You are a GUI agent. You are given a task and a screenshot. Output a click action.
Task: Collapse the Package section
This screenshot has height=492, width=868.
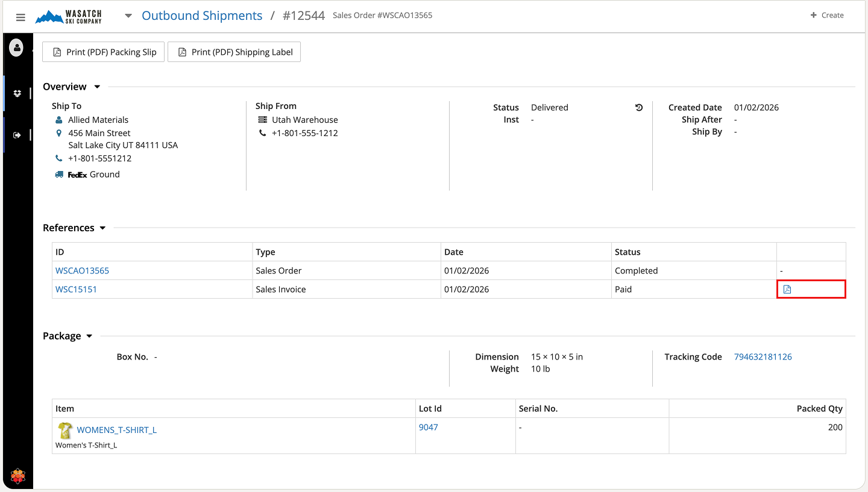click(x=89, y=336)
